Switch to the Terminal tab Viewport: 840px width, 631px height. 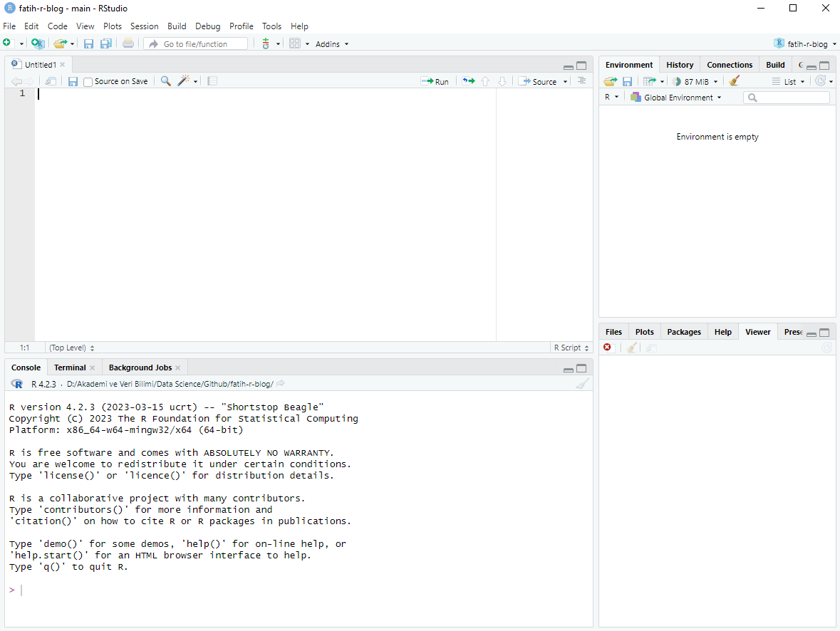70,367
